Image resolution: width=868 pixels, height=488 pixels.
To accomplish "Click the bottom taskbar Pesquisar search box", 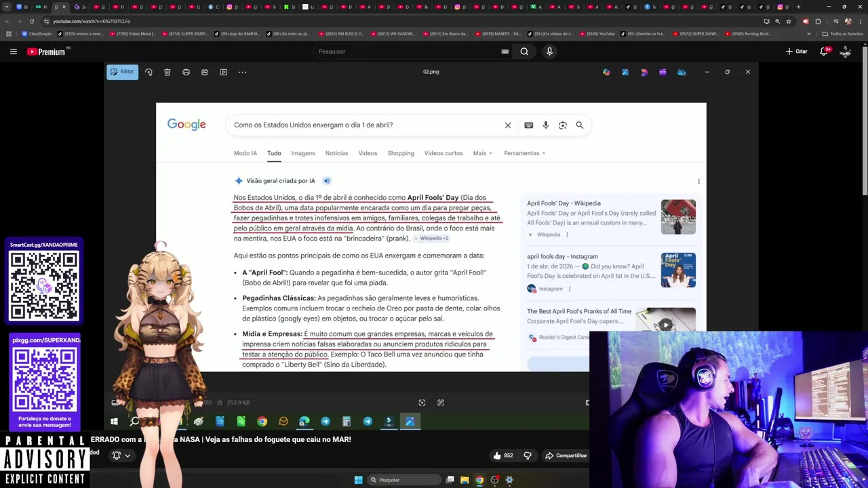I will [x=404, y=480].
